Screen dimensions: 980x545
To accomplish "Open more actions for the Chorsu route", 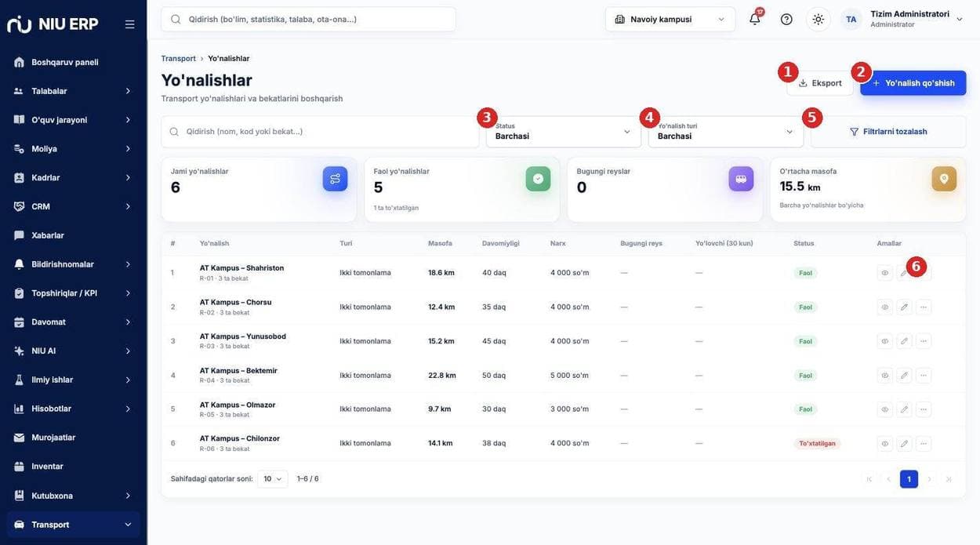I will (x=924, y=307).
